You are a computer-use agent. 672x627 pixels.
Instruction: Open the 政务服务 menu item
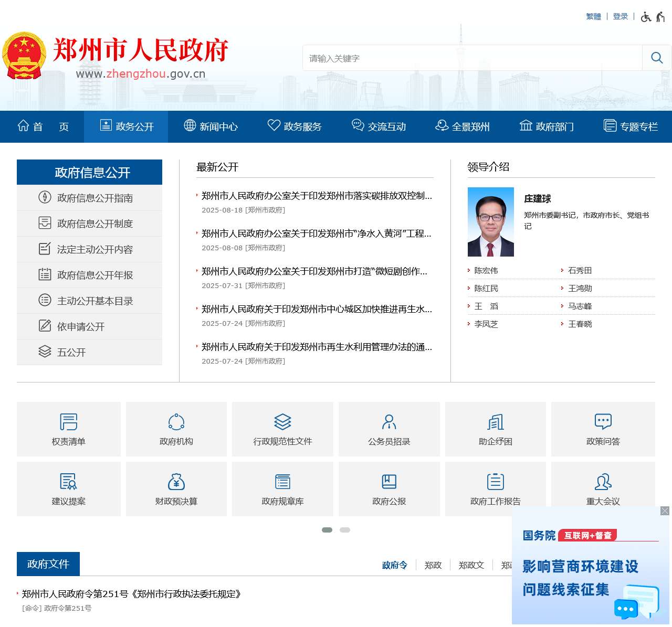(x=295, y=126)
